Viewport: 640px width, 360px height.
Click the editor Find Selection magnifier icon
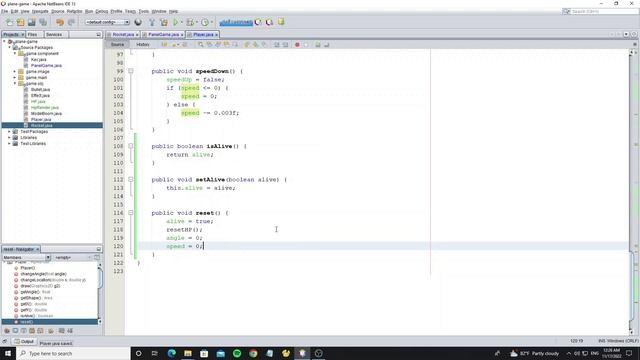pyautogui.click(x=200, y=44)
